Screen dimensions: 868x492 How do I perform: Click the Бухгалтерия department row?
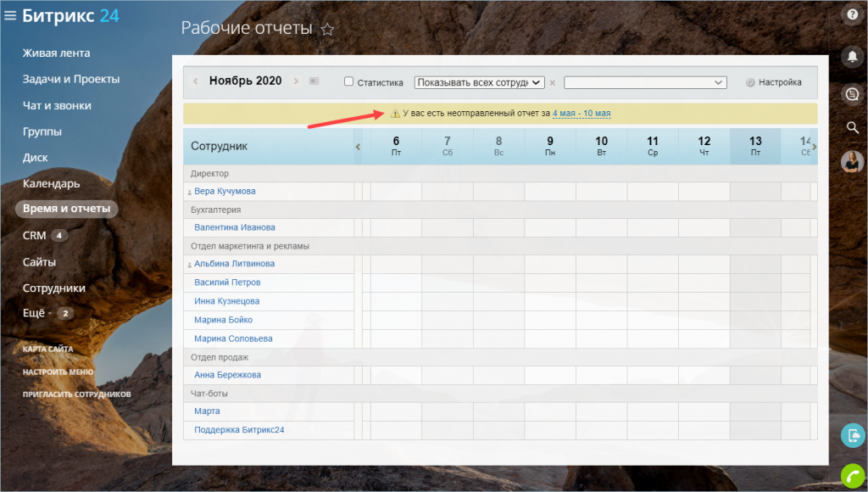click(x=500, y=210)
